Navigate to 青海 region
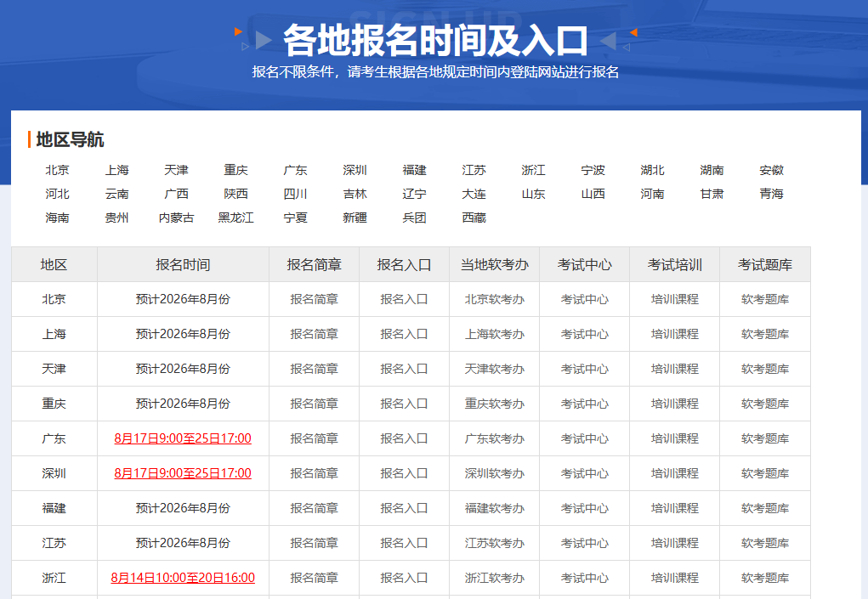The width and height of the screenshot is (868, 599). [x=771, y=194]
